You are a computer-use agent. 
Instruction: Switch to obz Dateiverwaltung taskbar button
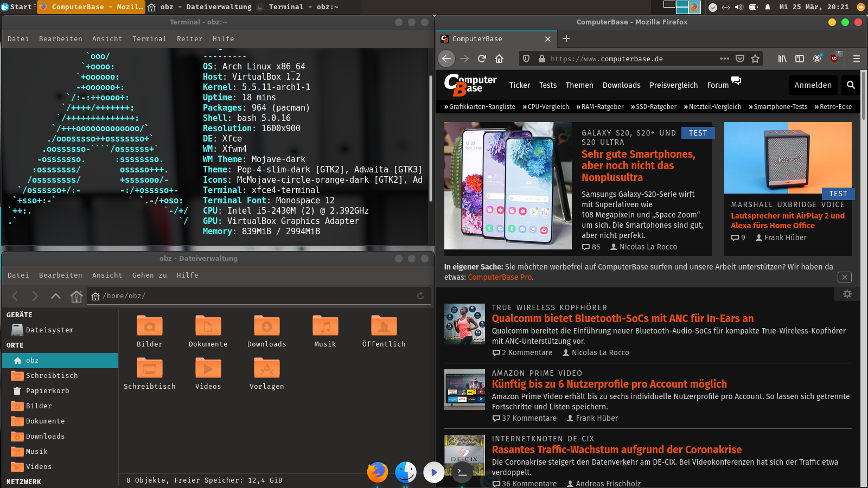(x=200, y=7)
